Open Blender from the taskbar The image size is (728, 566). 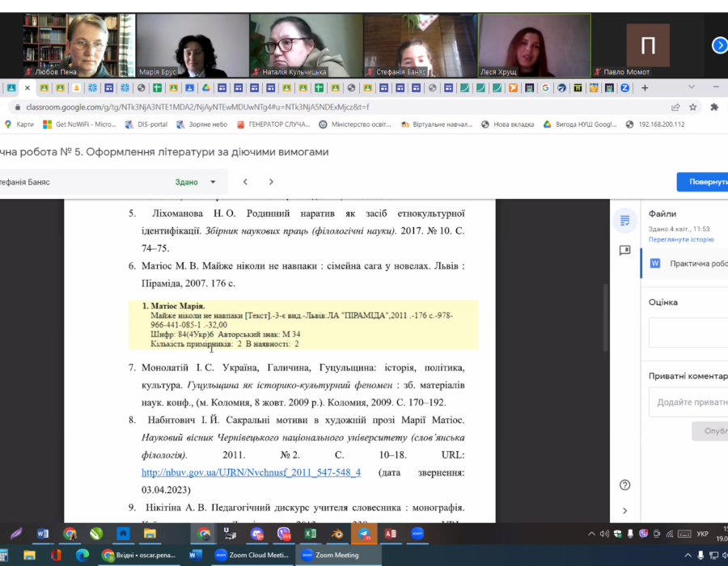(x=337, y=534)
